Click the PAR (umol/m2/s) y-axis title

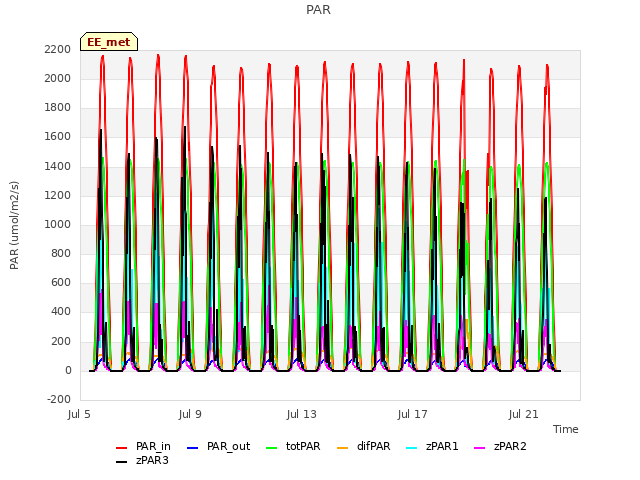(x=14, y=225)
